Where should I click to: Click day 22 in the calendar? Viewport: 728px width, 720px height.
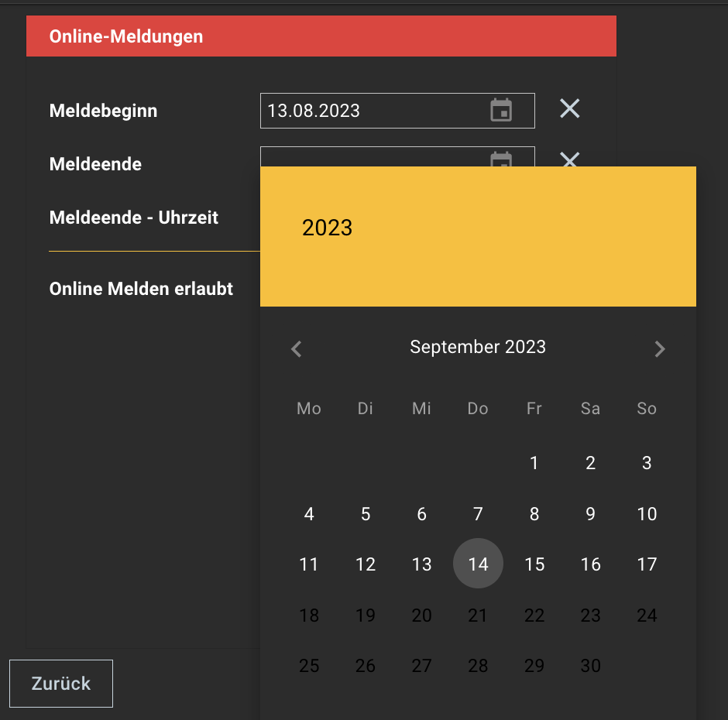pyautogui.click(x=534, y=615)
